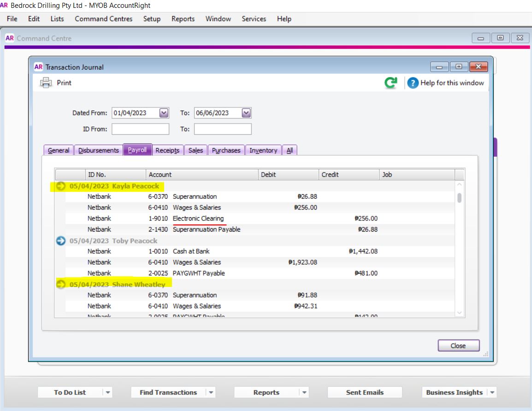
Task: Click the AR icon in Command Centre title
Action: (10, 38)
